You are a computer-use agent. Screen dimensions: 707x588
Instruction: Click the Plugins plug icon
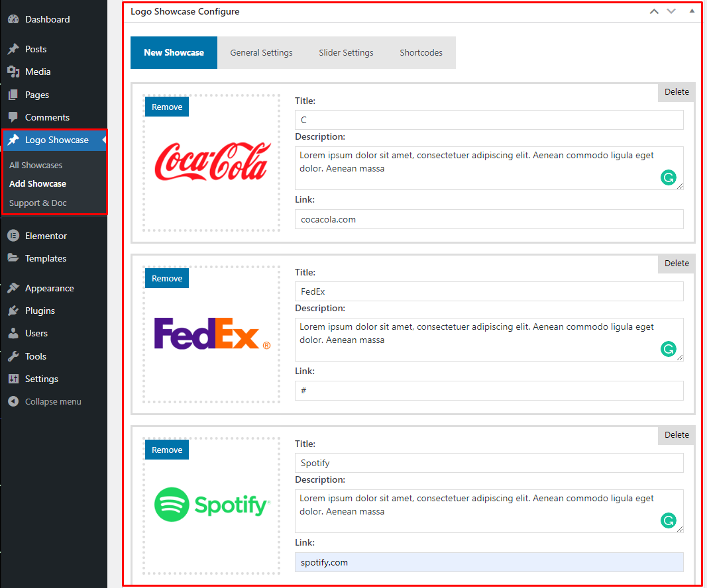pos(13,311)
